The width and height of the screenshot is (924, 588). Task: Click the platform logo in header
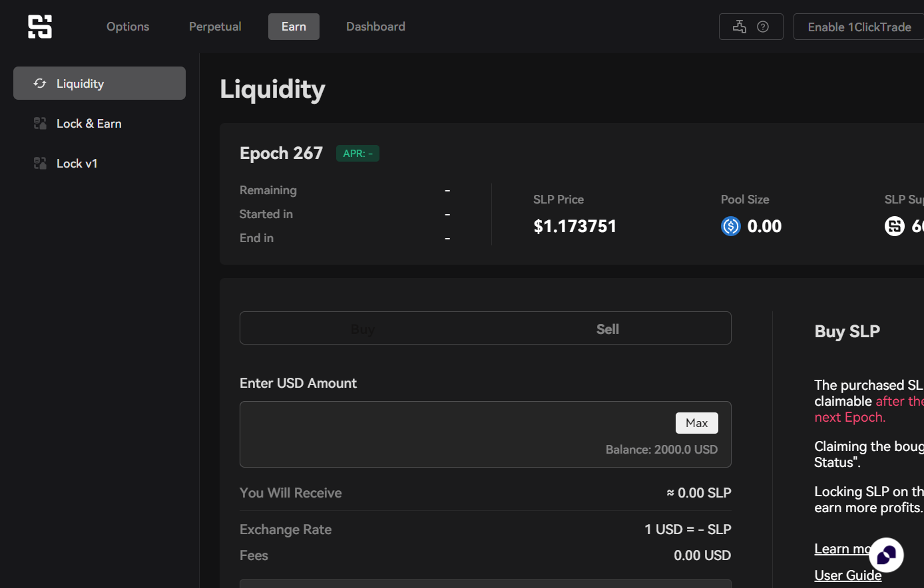[x=40, y=27]
